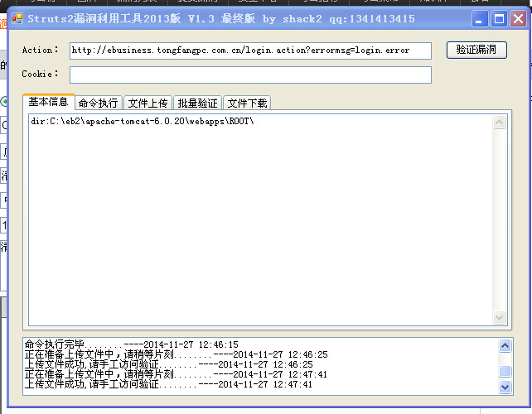532x414 pixels.
Task: Click scroll-down arrow of result pane
Action: tap(499, 317)
